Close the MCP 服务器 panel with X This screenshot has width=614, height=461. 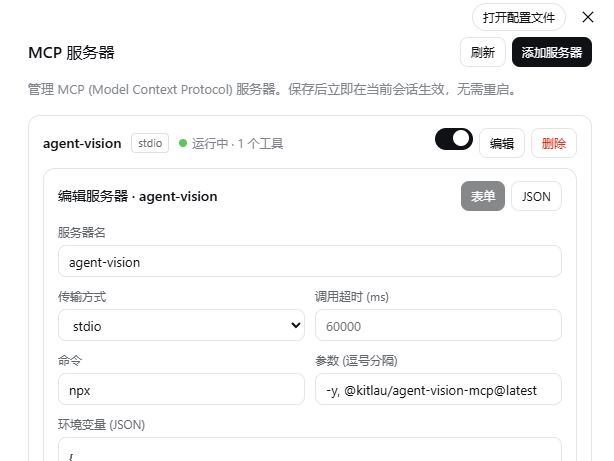click(x=588, y=17)
